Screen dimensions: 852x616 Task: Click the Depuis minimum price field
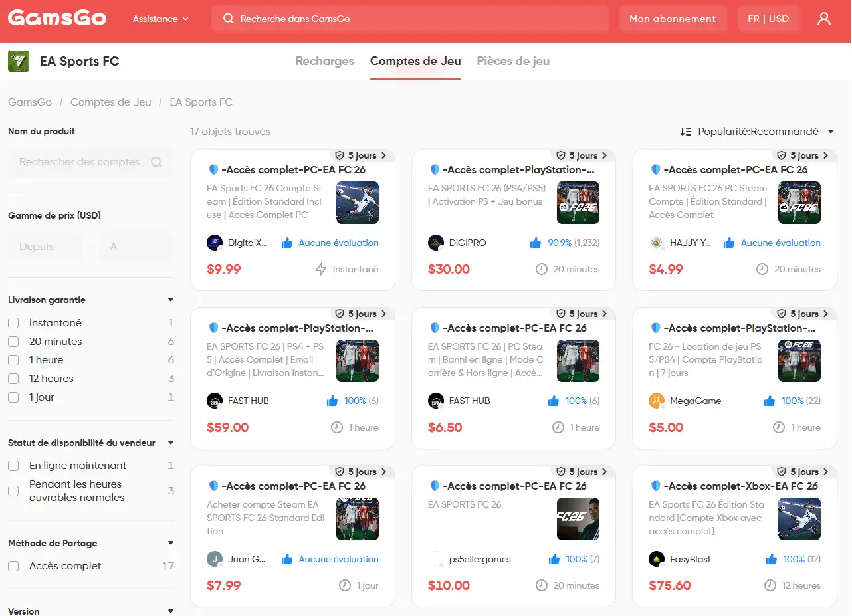point(45,247)
